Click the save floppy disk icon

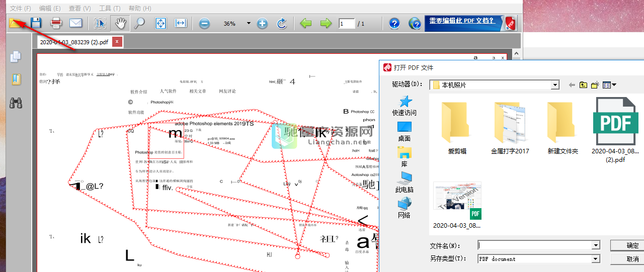(x=36, y=23)
